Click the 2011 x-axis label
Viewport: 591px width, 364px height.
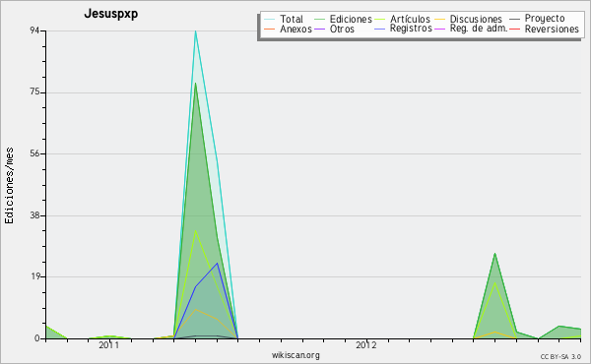pyautogui.click(x=109, y=345)
